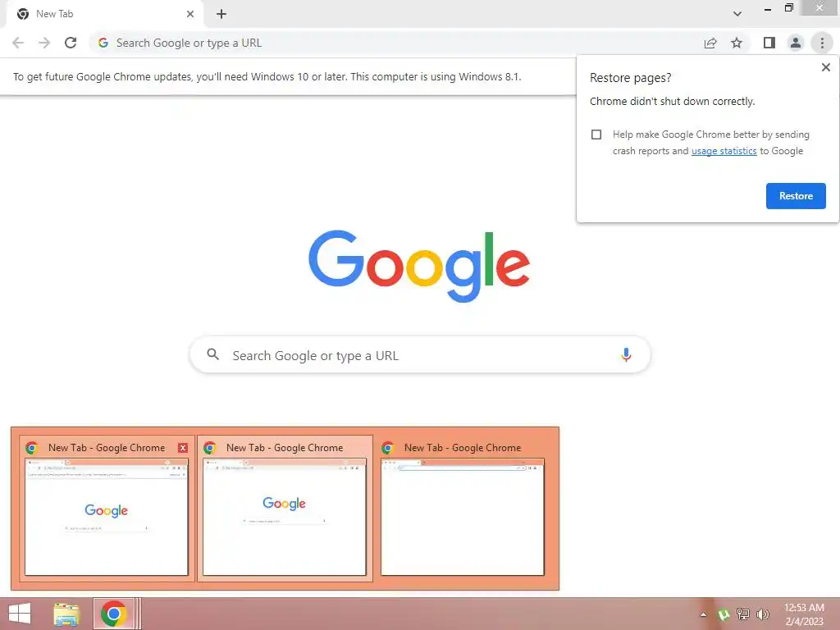This screenshot has height=630, width=840.
Task: Open a new tab with the plus button
Action: (x=221, y=14)
